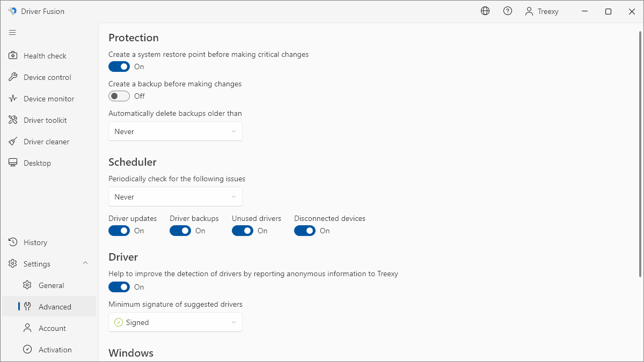Select the Device control wrench icon
The width and height of the screenshot is (644, 362).
pos(13,77)
